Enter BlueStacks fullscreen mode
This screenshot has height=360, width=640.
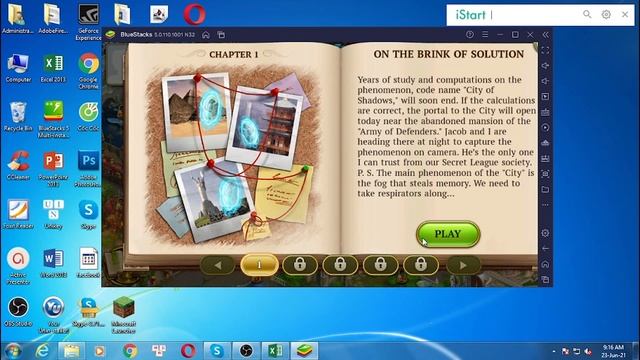(x=545, y=50)
